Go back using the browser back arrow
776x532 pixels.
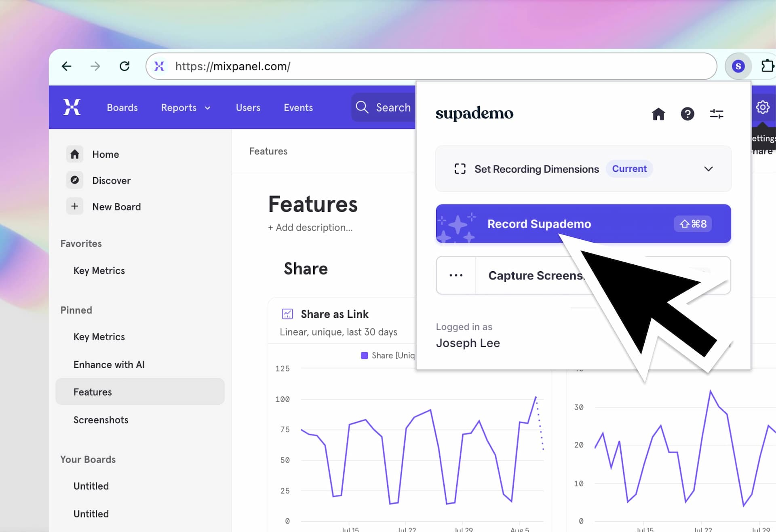67,66
